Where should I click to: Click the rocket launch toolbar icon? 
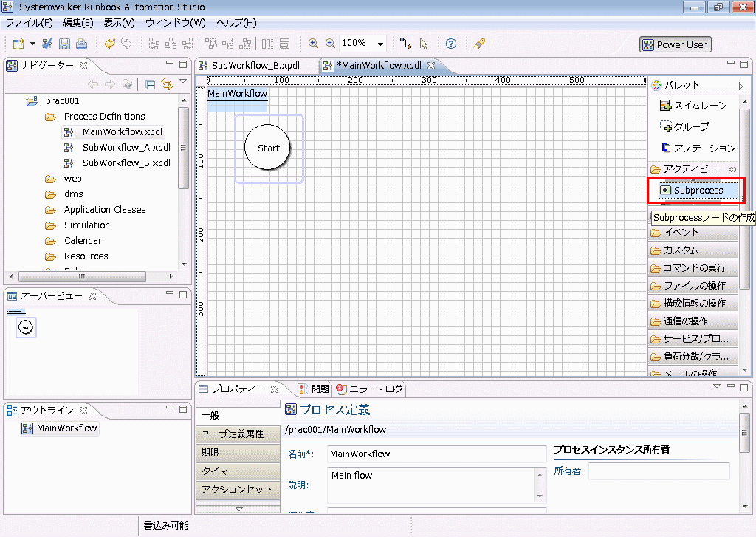478,44
